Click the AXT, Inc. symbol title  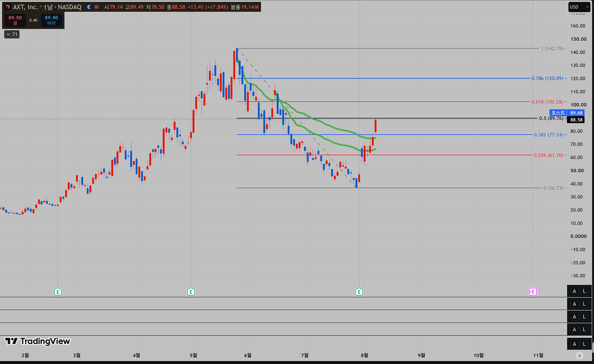[x=25, y=7]
